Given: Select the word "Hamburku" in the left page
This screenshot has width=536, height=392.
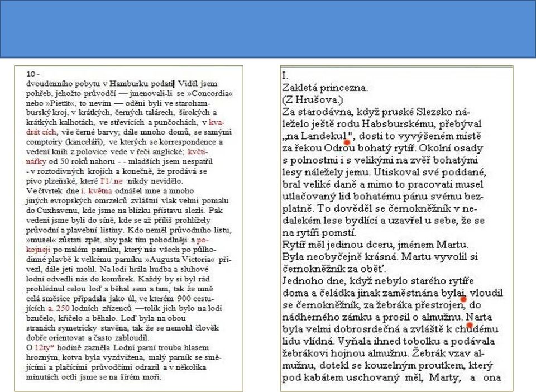Looking at the screenshot, I should 130,84.
